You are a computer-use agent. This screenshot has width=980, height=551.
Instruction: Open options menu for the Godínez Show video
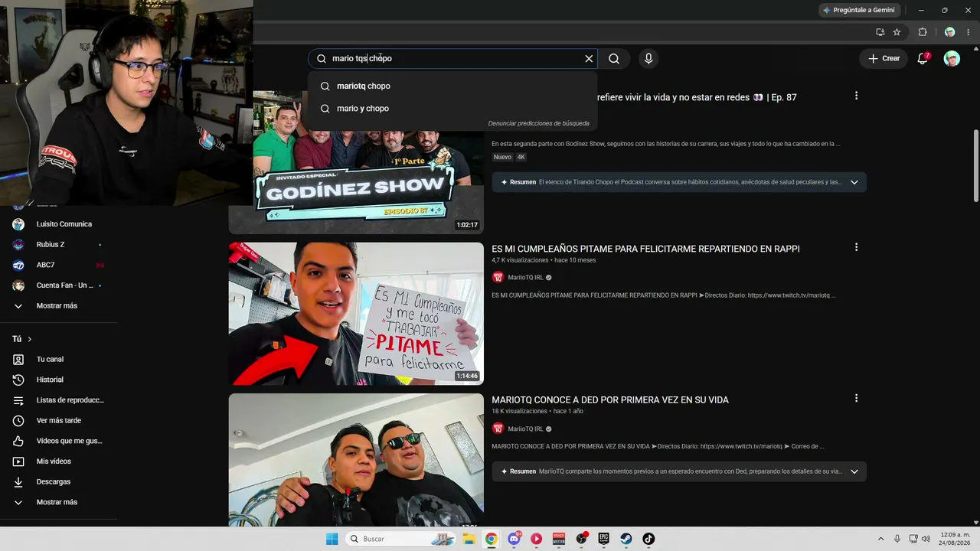(856, 96)
